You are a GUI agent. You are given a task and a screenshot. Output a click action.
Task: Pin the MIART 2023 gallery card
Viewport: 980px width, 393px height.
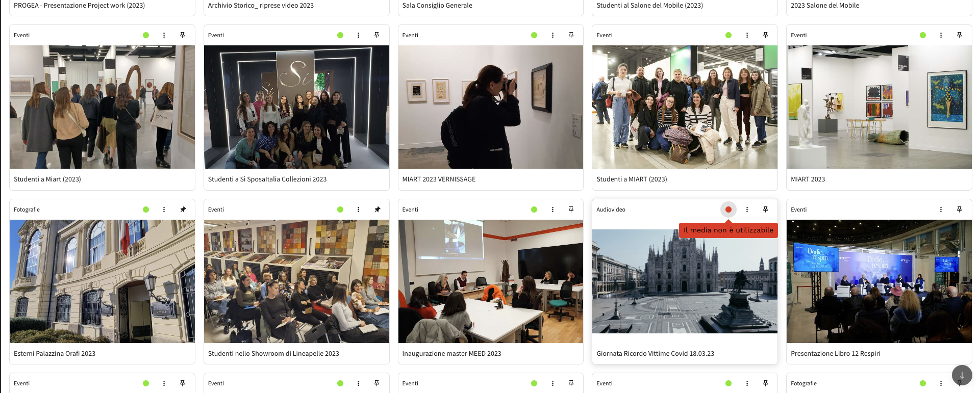pos(959,35)
